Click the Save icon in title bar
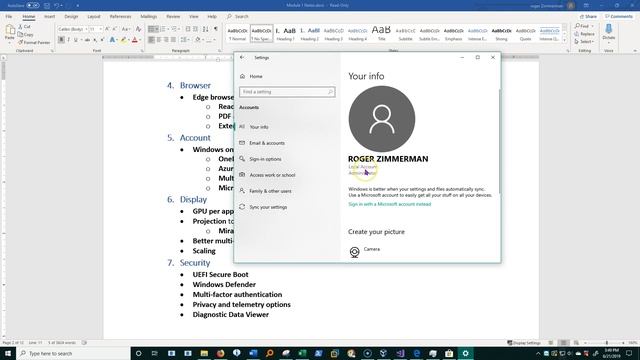The image size is (640, 360). [47, 5]
